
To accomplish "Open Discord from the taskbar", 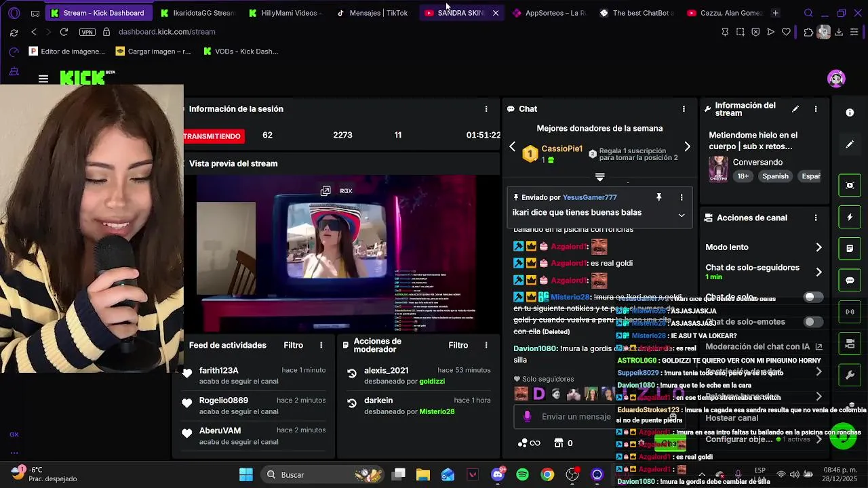I will coord(498,474).
